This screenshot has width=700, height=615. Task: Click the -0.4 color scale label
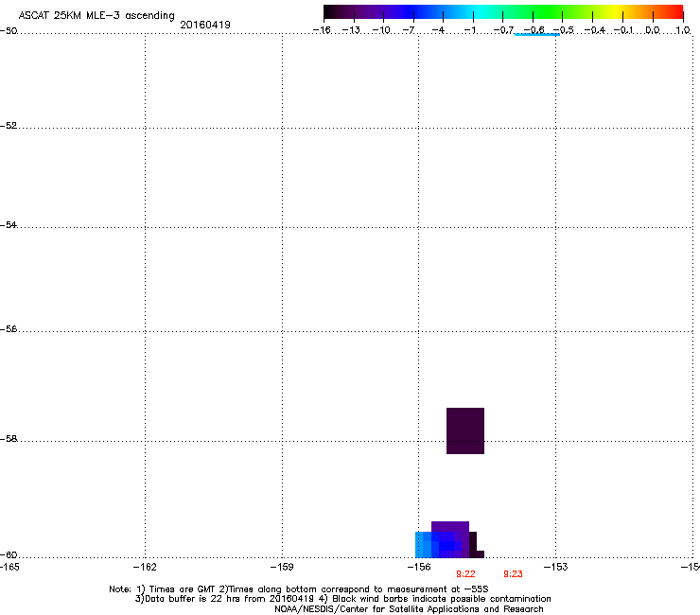(x=595, y=30)
